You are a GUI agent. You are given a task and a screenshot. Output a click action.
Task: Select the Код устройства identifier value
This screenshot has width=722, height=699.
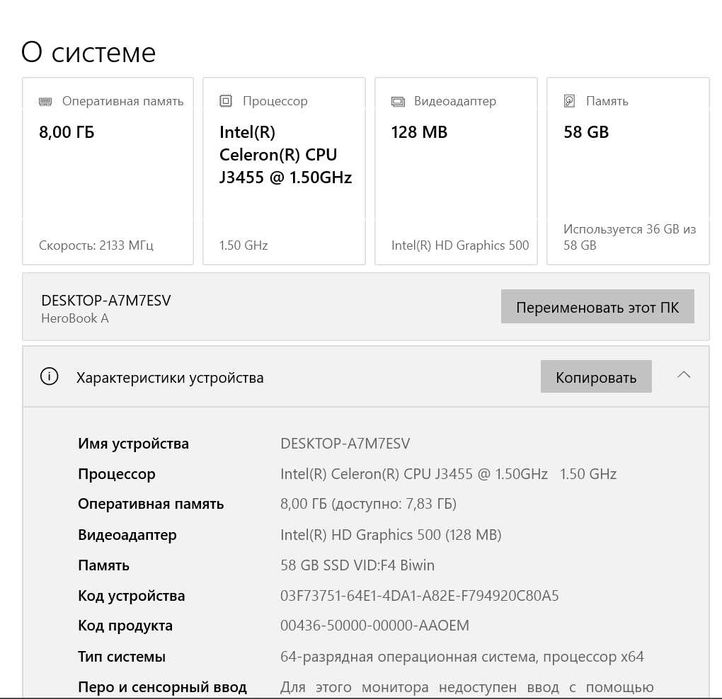[419, 596]
